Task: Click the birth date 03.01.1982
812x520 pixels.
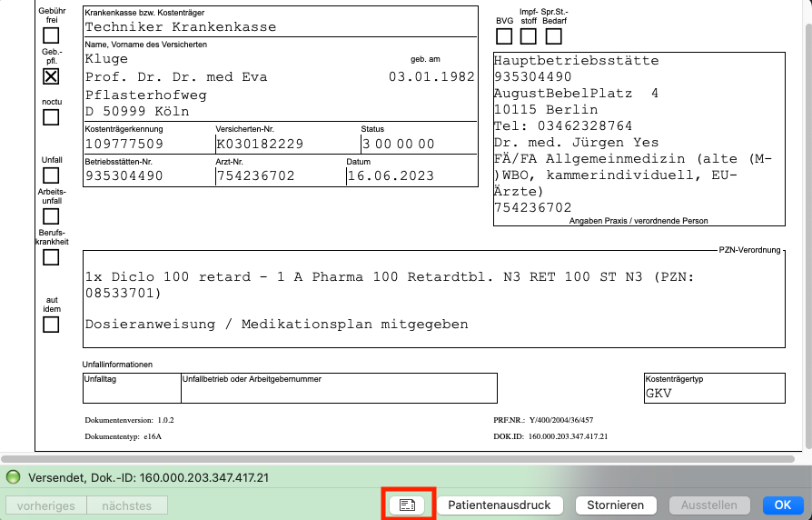Action: (x=431, y=76)
